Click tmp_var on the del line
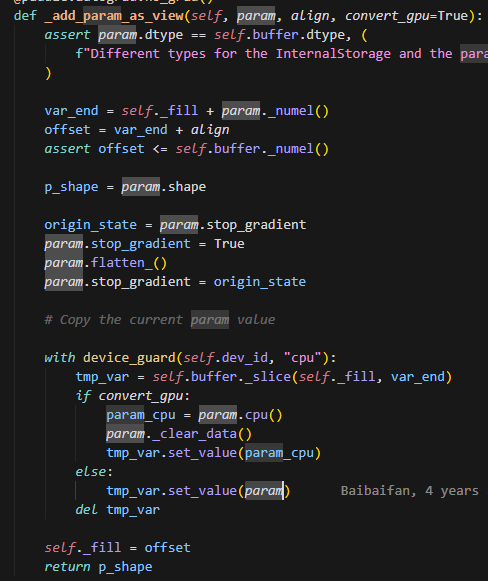 [x=133, y=510]
